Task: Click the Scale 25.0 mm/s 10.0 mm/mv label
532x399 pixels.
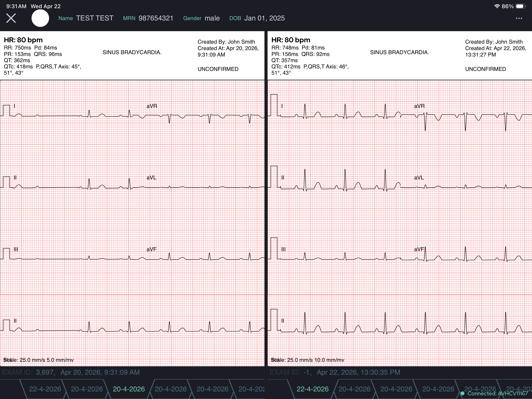Action: [307, 360]
